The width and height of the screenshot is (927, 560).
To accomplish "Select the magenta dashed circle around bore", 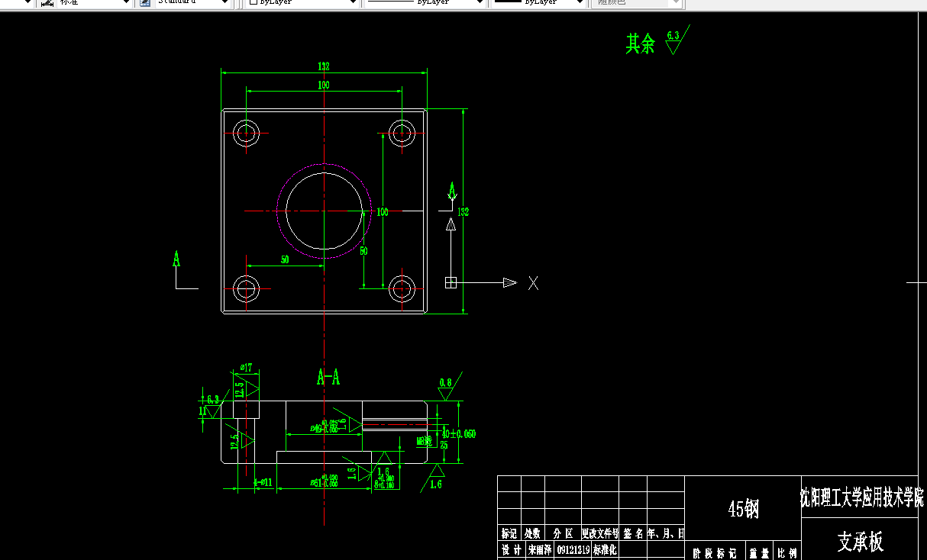I will [324, 211].
